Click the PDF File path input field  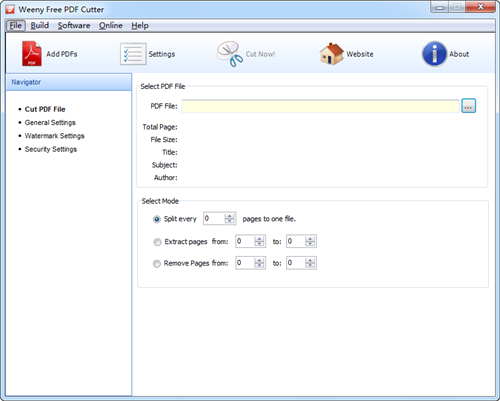tap(321, 106)
